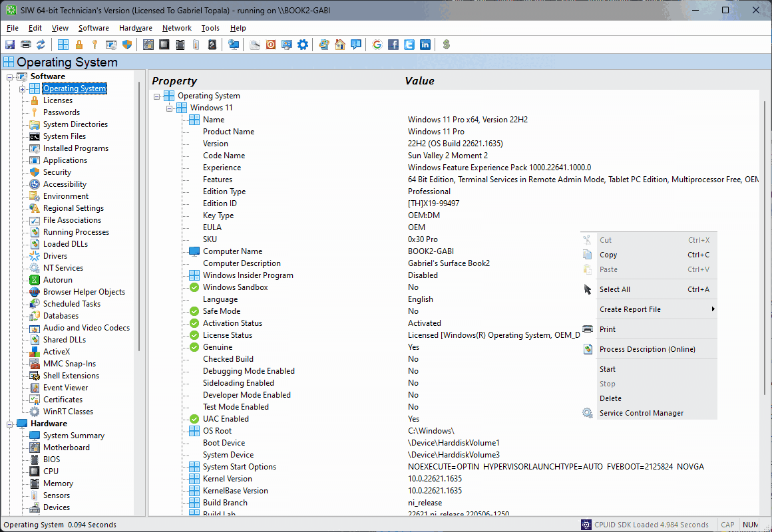This screenshot has width=772, height=532.
Task: Collapse the Windows 11 tree node
Action: coord(169,107)
